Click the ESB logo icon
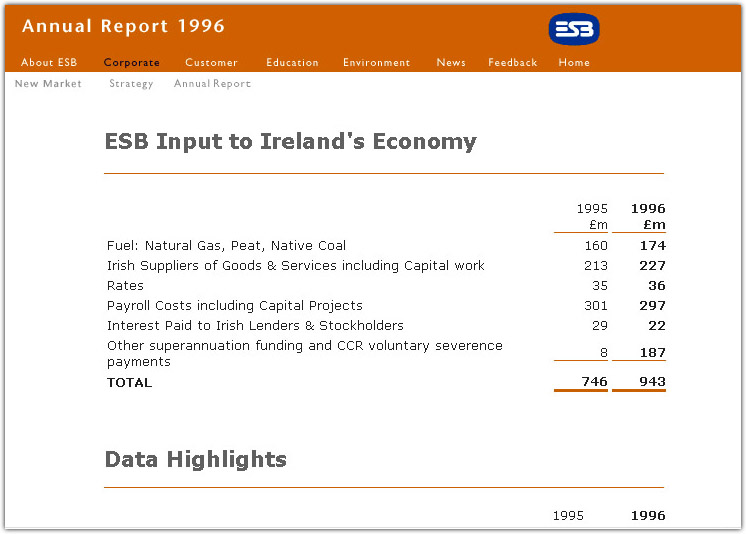 pyautogui.click(x=574, y=29)
